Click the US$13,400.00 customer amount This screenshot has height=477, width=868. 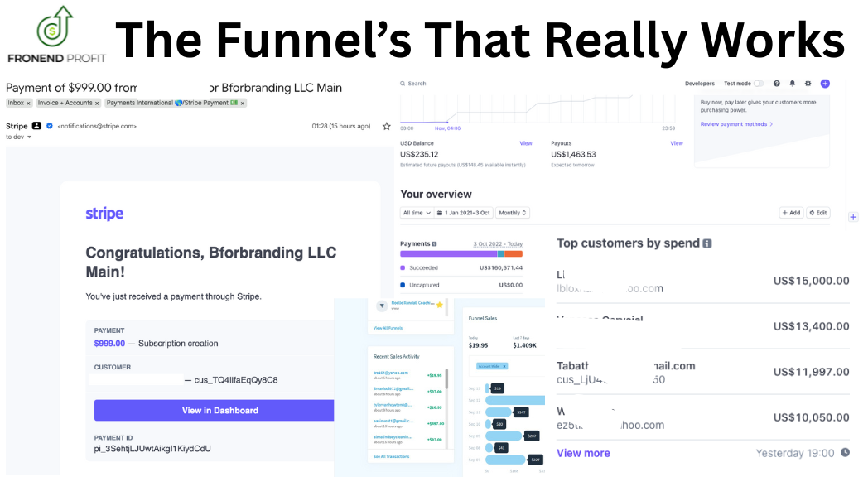[811, 326]
